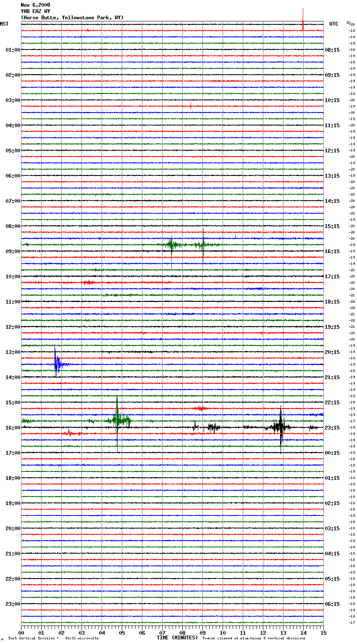Mark the red burst on 10:15 trace
The height and width of the screenshot is (644, 357).
pyautogui.click(x=88, y=283)
